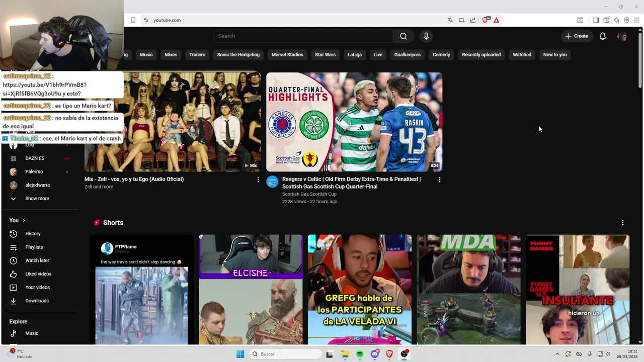Open the Leo AI sparkle icon
The height and width of the screenshot is (362, 644).
[616, 20]
